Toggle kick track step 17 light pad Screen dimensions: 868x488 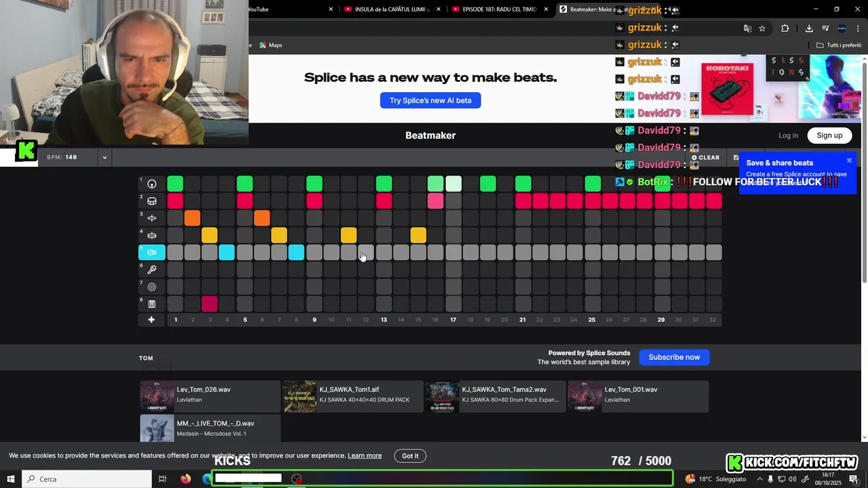tap(453, 184)
